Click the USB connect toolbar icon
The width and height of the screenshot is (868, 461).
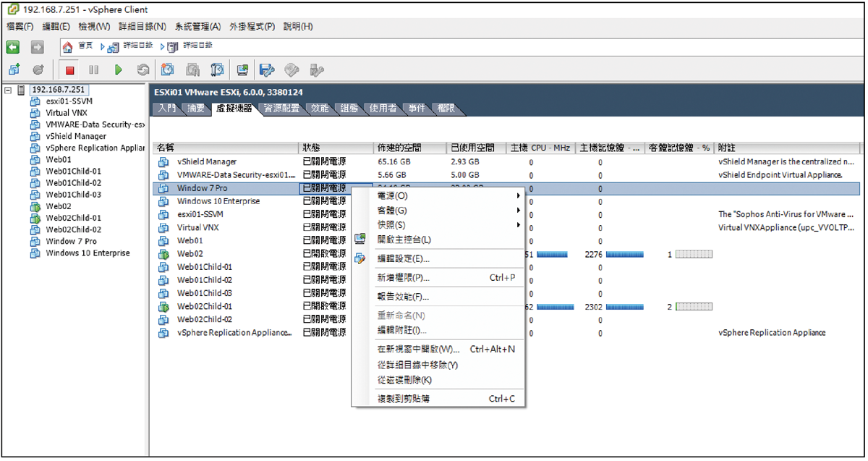(x=317, y=70)
